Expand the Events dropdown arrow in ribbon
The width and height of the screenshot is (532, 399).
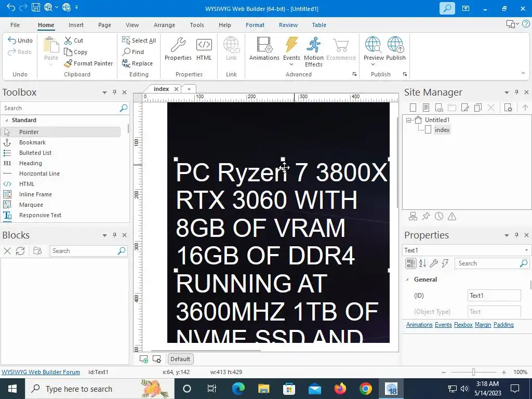point(291,64)
